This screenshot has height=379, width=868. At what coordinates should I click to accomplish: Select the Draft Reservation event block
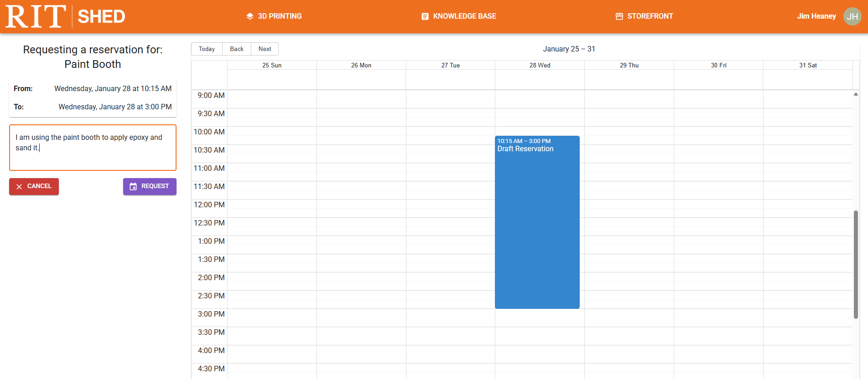point(537,222)
